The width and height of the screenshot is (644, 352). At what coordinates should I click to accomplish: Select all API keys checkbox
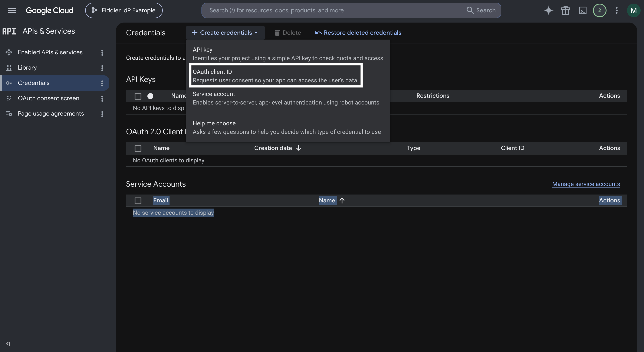138,96
